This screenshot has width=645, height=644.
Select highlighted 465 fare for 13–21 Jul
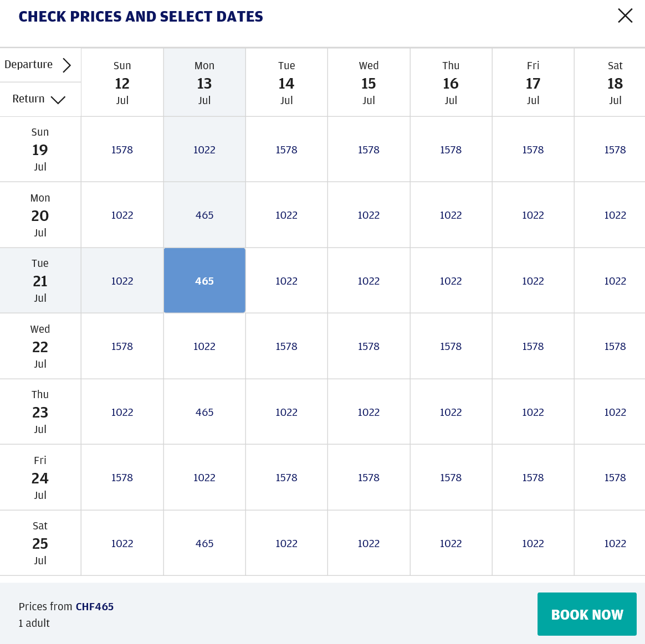click(204, 280)
